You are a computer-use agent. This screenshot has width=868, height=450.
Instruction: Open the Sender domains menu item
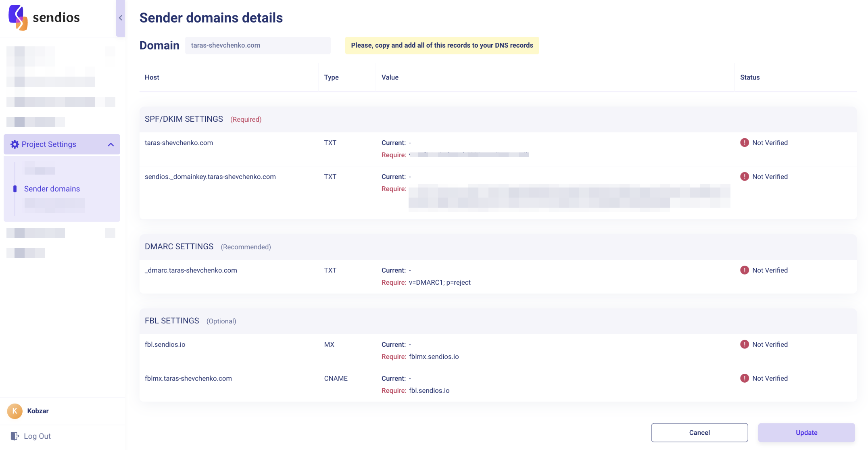52,189
